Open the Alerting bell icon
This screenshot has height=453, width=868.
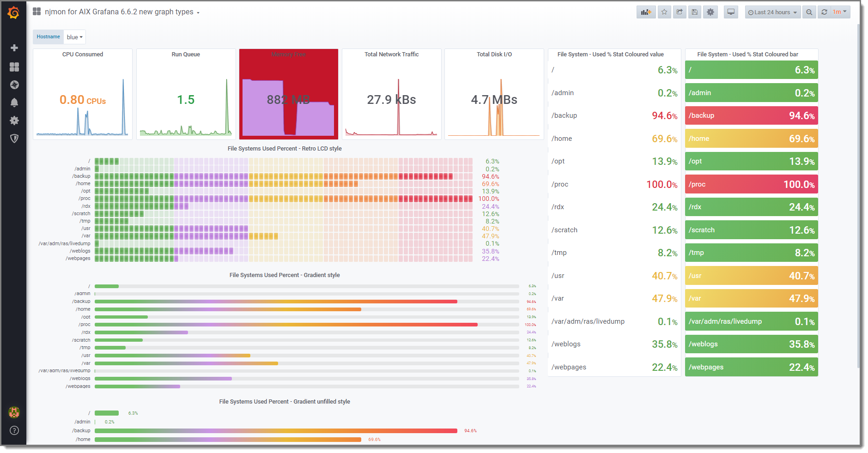[14, 103]
